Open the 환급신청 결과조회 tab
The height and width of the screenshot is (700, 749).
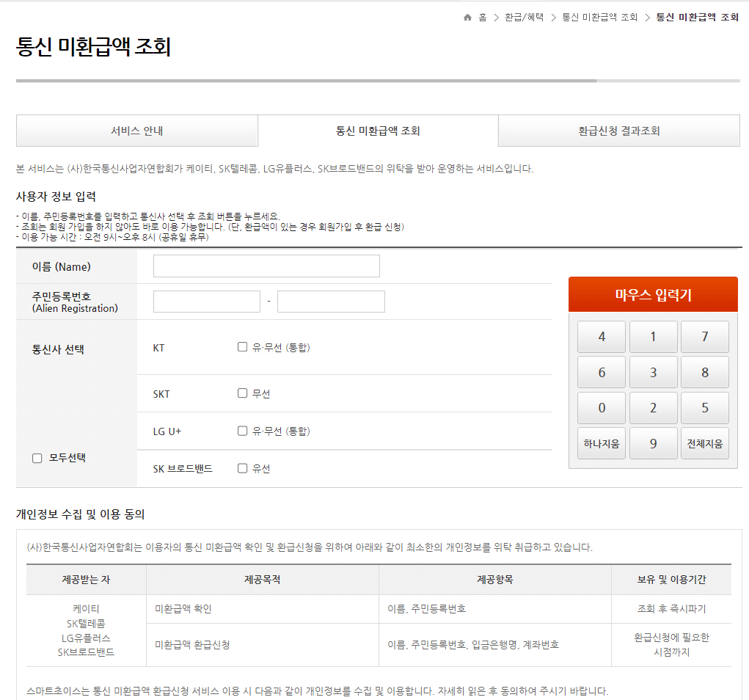618,130
